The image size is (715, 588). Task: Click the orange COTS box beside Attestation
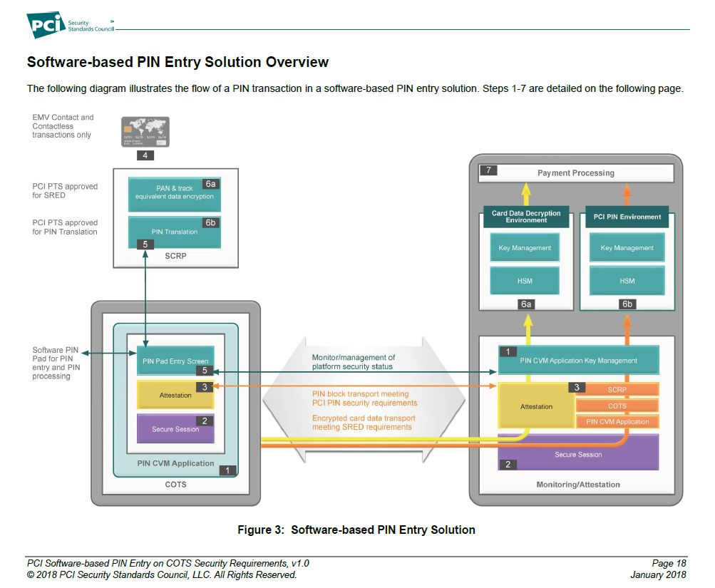[x=617, y=406]
